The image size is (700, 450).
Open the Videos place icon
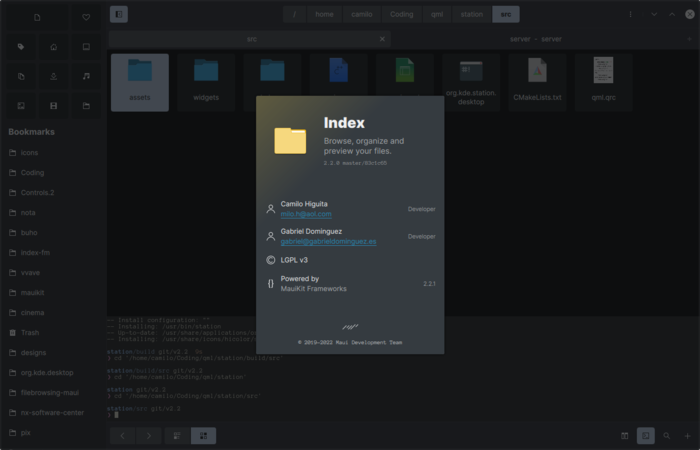coord(54,106)
